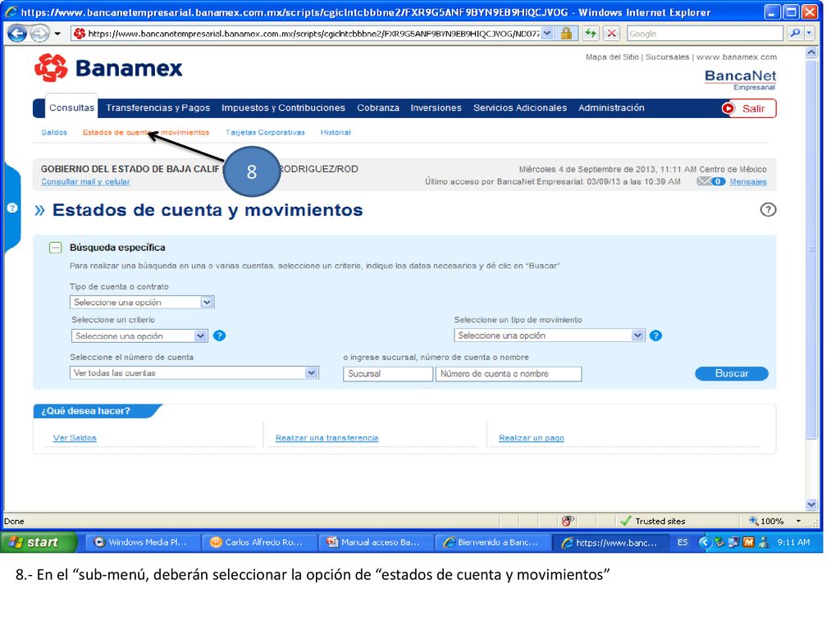Open the Transferencias y Pagos menu
This screenshot has width=840, height=630.
[x=157, y=107]
